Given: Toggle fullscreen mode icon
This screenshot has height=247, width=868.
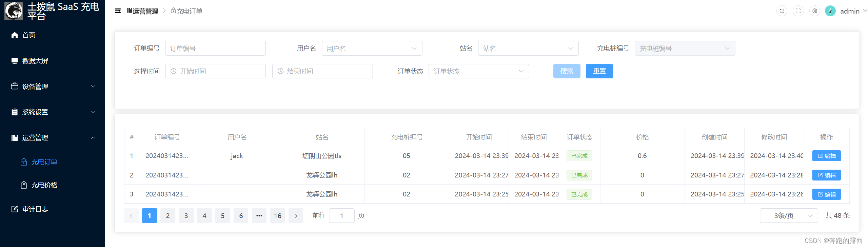Looking at the screenshot, I should click(x=798, y=11).
